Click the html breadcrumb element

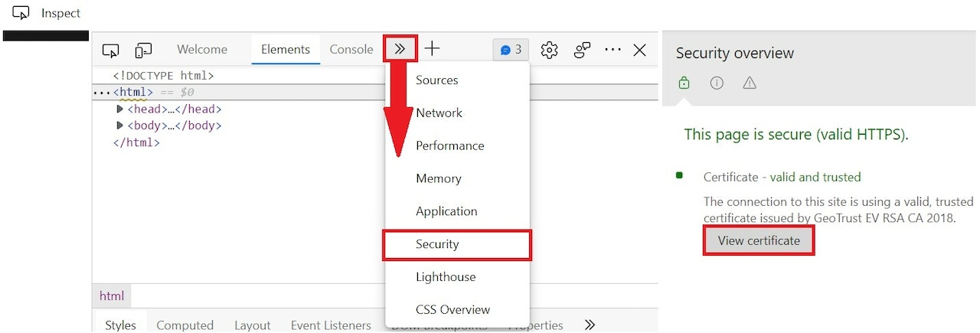point(112,295)
